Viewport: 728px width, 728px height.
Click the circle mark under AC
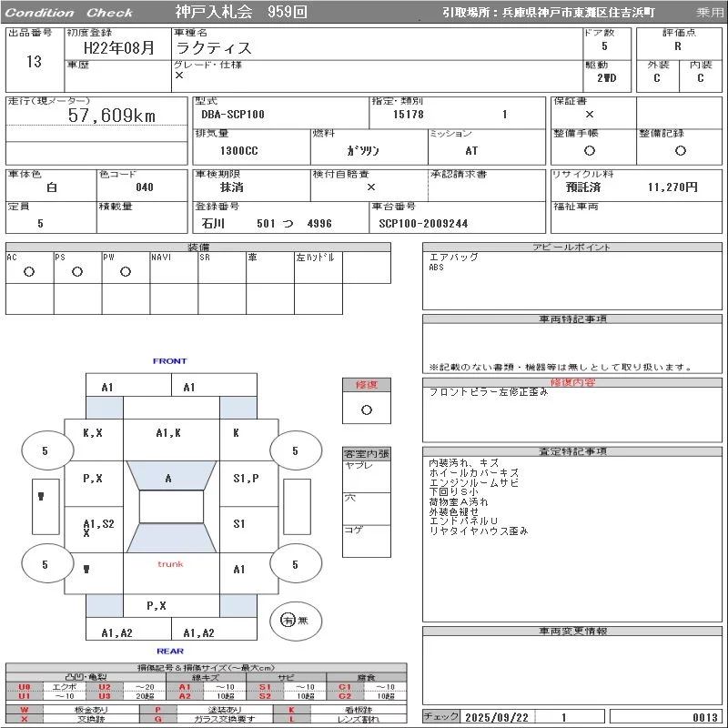[x=29, y=271]
